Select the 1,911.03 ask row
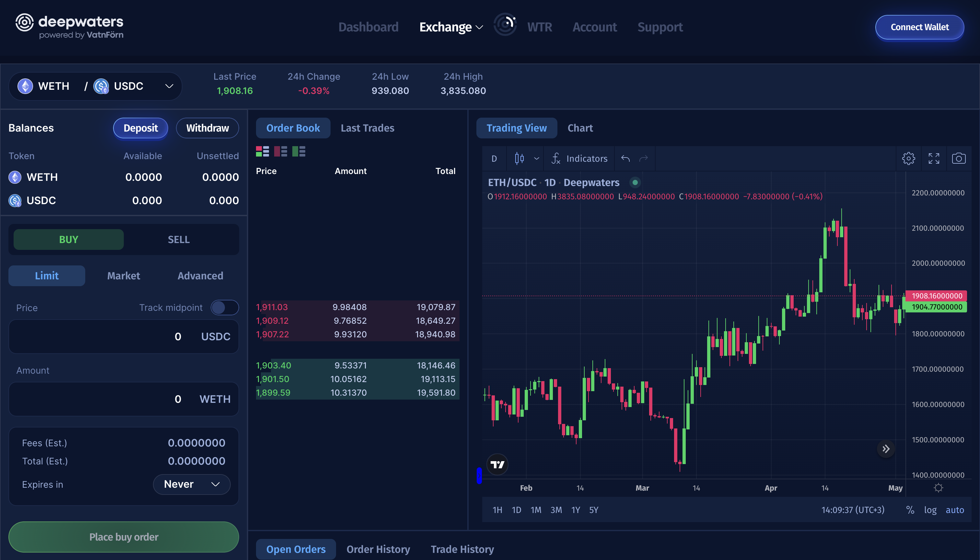 tap(357, 307)
